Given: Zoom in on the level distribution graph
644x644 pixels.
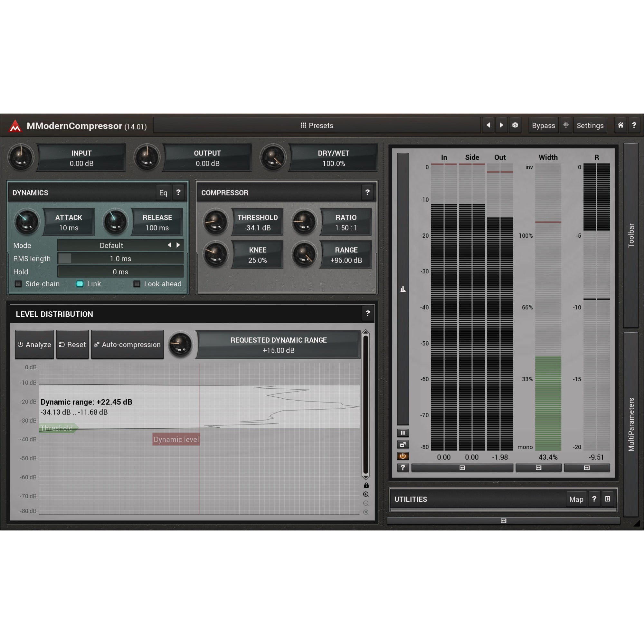Looking at the screenshot, I should (366, 494).
